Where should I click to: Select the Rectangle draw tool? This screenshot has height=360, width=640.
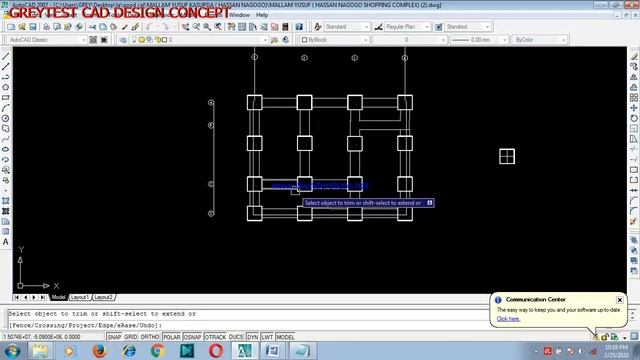6,98
